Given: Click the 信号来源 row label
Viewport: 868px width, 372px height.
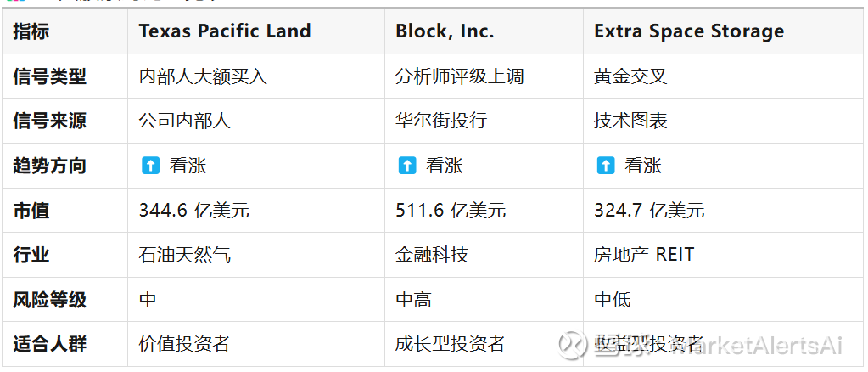Looking at the screenshot, I should (50, 121).
